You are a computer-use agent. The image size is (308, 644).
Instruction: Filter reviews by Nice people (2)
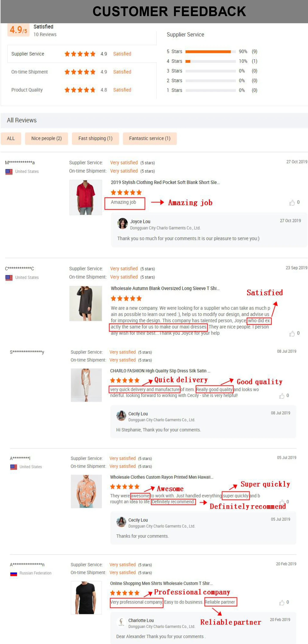click(47, 139)
